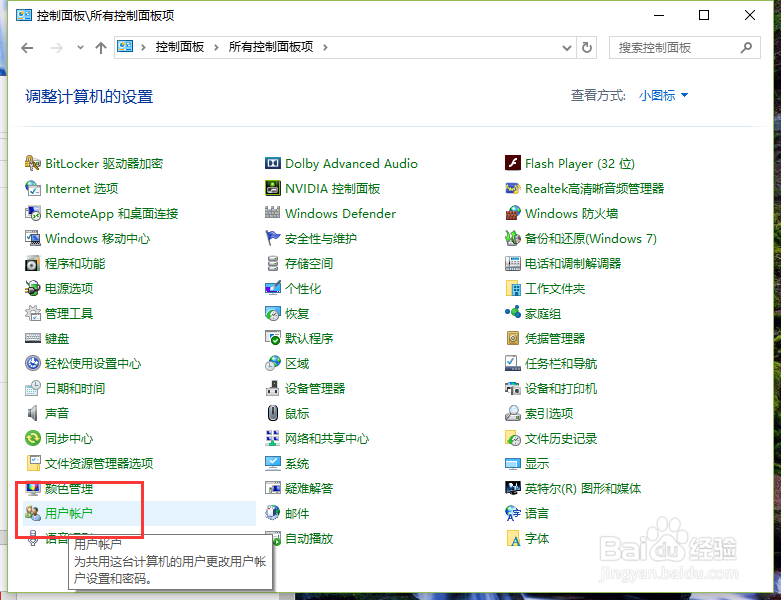This screenshot has height=600, width=781.
Task: Expand chevron after 控制面板 breadcrumb
Action: [216, 47]
